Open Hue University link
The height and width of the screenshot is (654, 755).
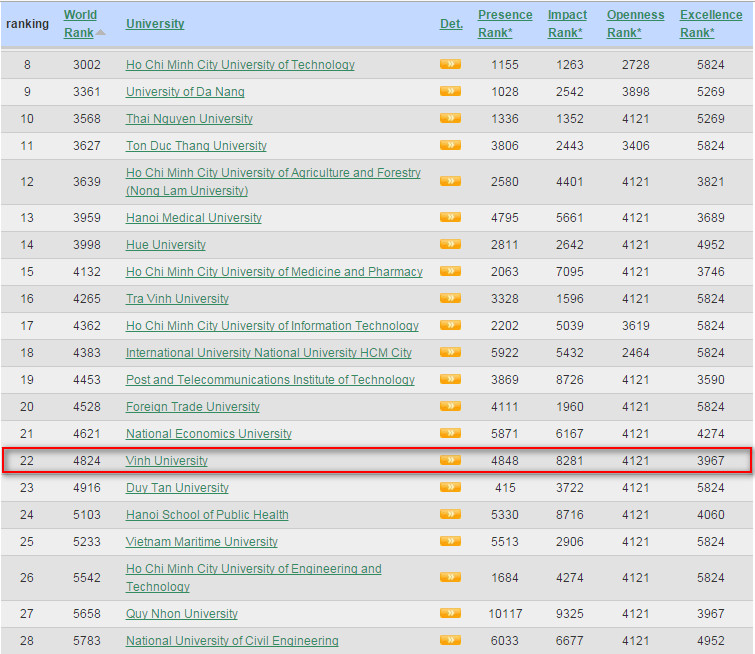[166, 245]
